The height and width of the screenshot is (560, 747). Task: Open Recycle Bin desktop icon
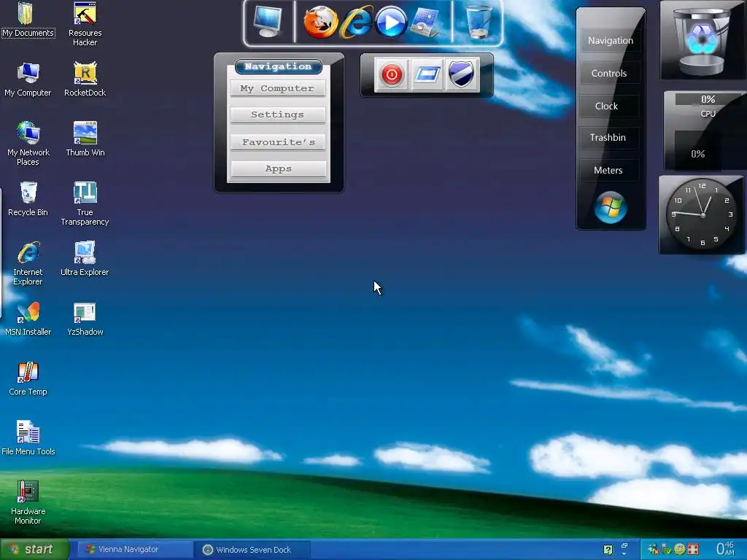28,199
